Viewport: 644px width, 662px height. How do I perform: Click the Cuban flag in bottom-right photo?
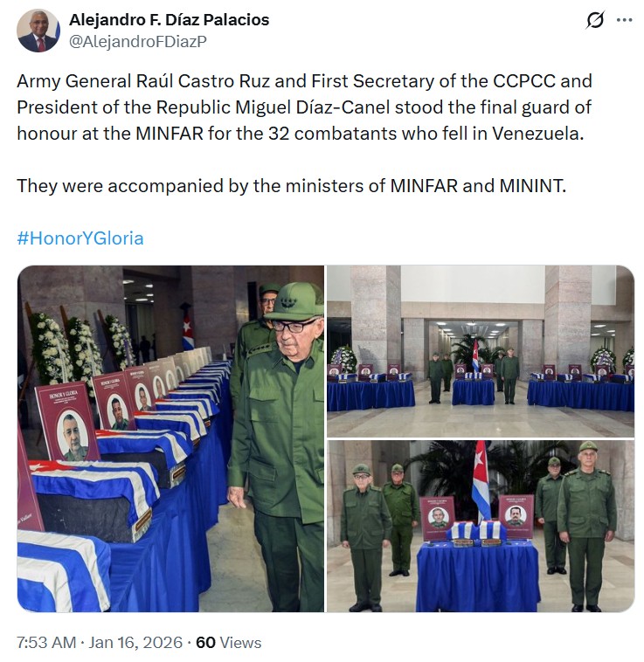(481, 479)
